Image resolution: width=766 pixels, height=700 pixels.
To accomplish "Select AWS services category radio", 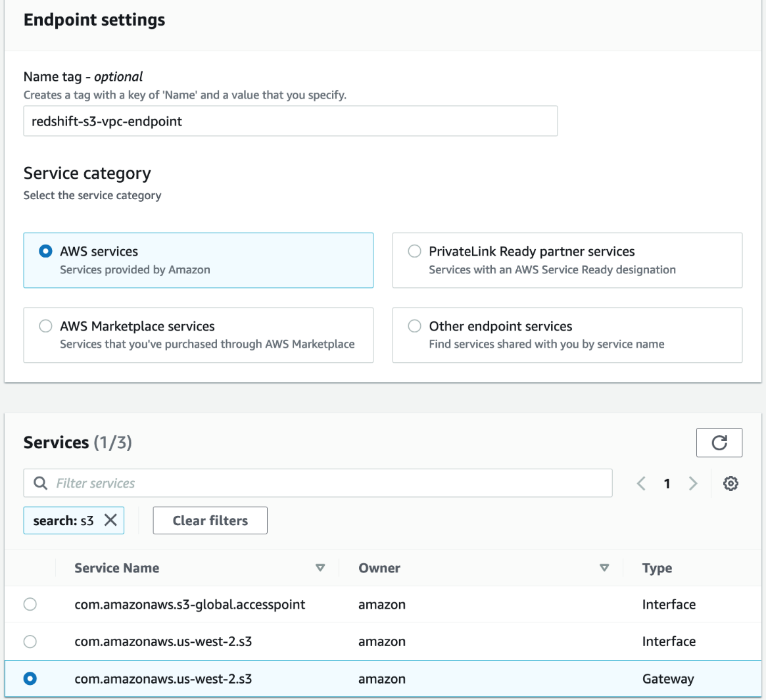I will pyautogui.click(x=45, y=251).
